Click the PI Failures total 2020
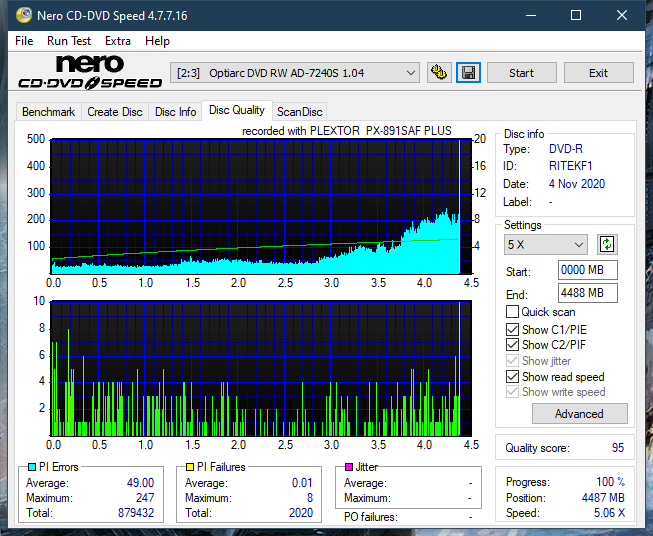Screen dimensions: 653x536 coord(301,512)
